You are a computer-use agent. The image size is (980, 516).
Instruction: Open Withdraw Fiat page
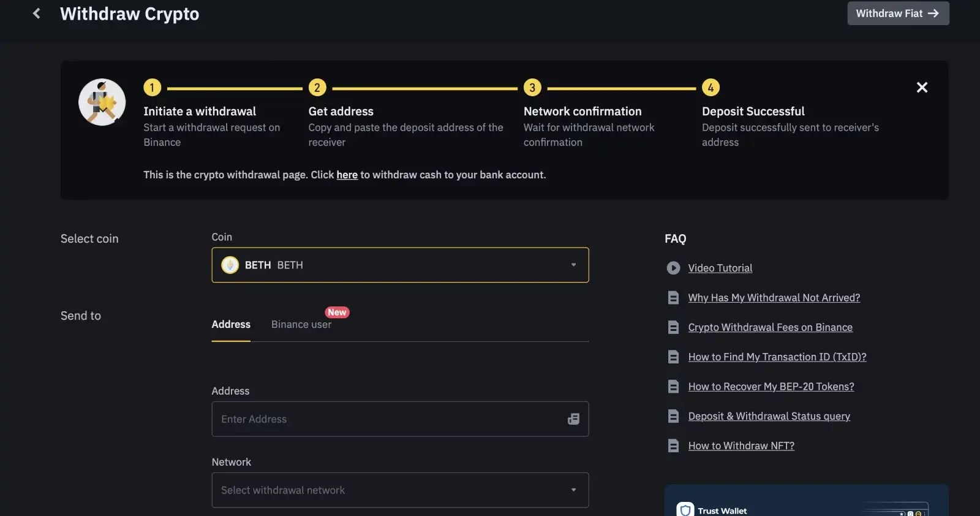(x=898, y=13)
